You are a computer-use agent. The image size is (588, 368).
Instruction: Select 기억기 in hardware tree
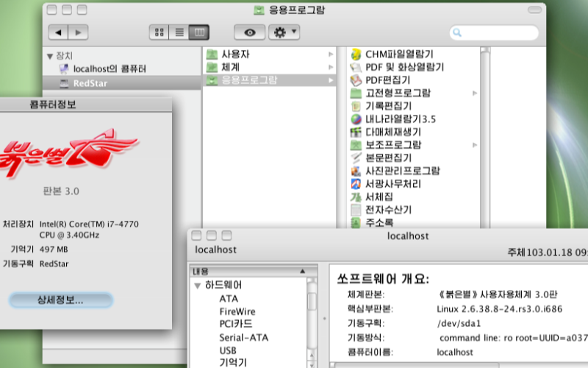pyautogui.click(x=233, y=362)
